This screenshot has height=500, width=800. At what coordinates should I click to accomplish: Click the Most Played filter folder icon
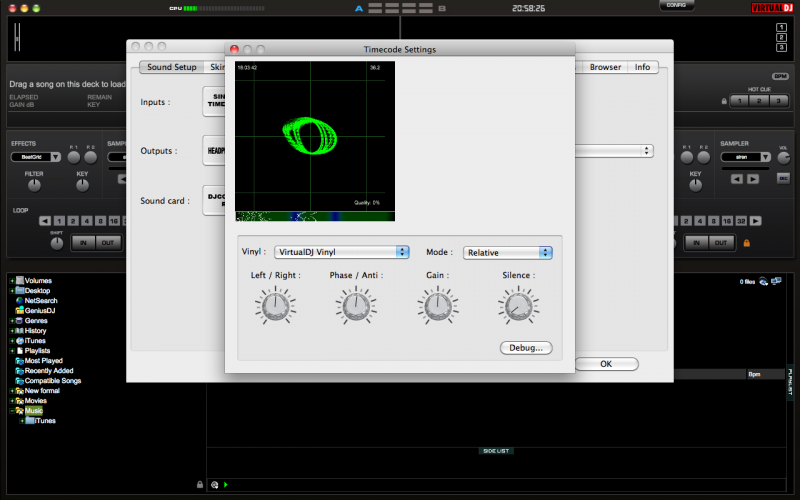click(x=20, y=361)
